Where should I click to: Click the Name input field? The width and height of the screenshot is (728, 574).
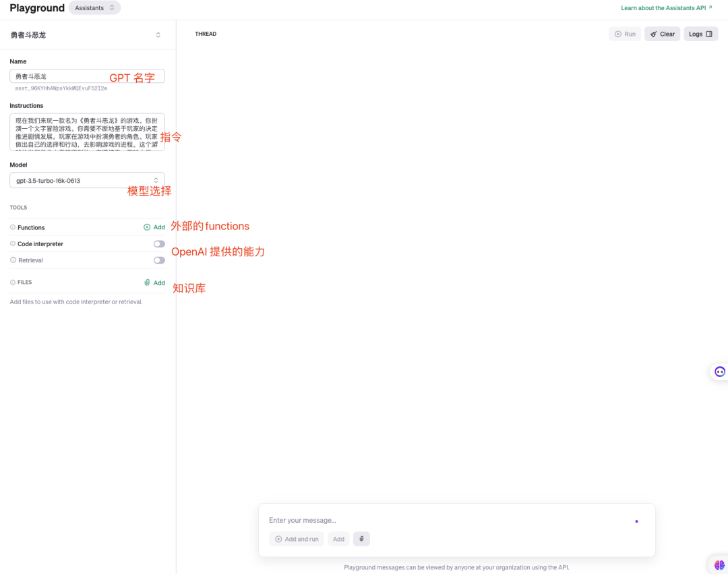pos(87,76)
